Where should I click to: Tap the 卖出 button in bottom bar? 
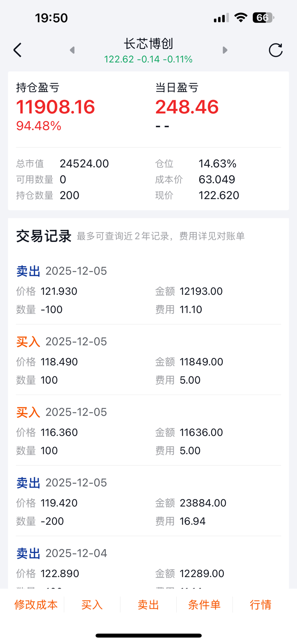point(148,605)
